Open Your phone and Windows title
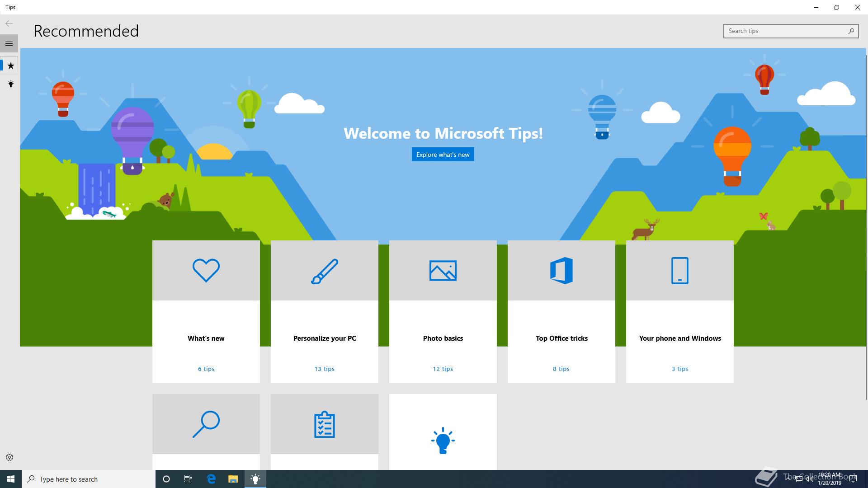Image resolution: width=868 pixels, height=488 pixels. coord(680,338)
